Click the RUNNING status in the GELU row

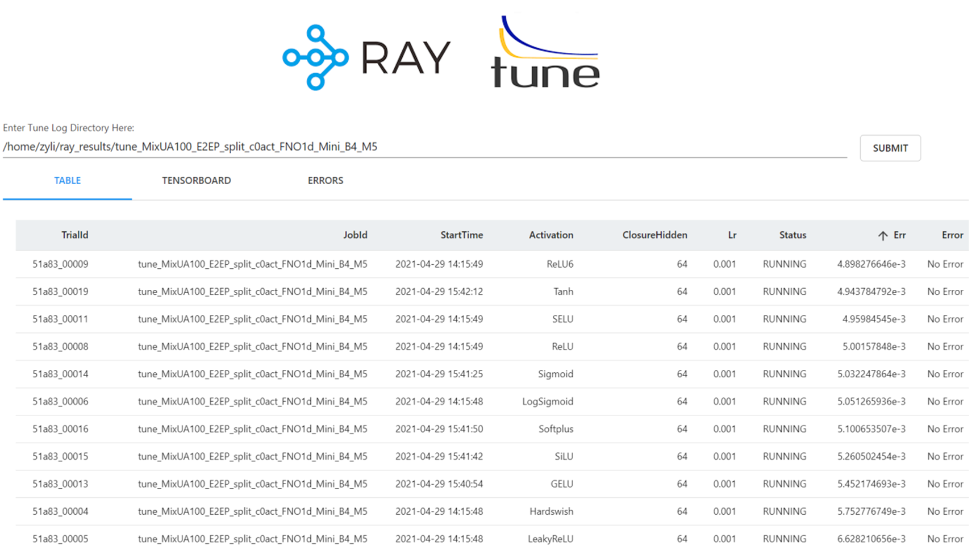point(785,484)
